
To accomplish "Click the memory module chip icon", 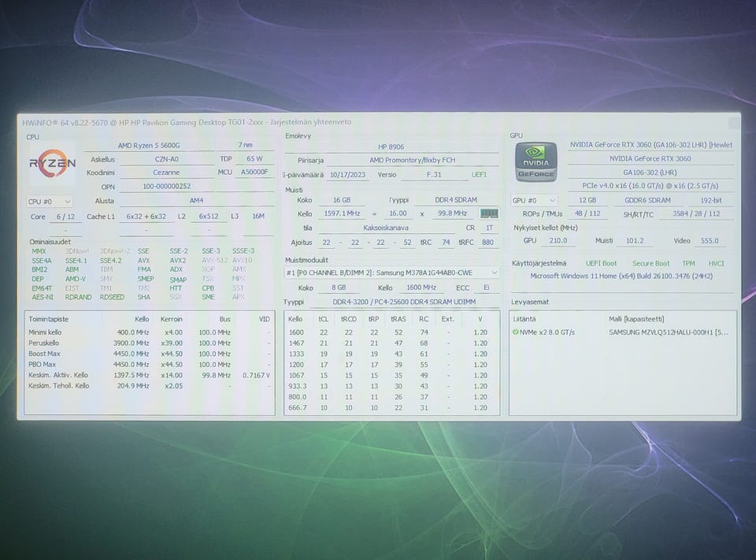I will (x=489, y=213).
